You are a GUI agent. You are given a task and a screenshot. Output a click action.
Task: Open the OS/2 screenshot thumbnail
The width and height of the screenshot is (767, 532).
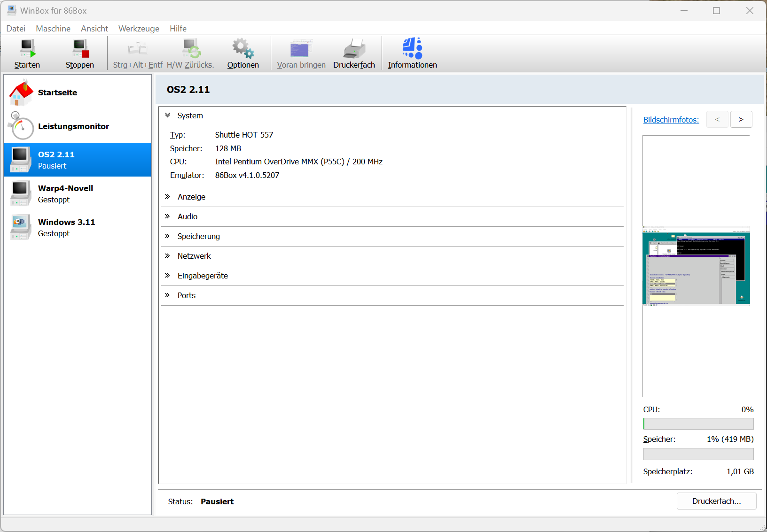[696, 266]
